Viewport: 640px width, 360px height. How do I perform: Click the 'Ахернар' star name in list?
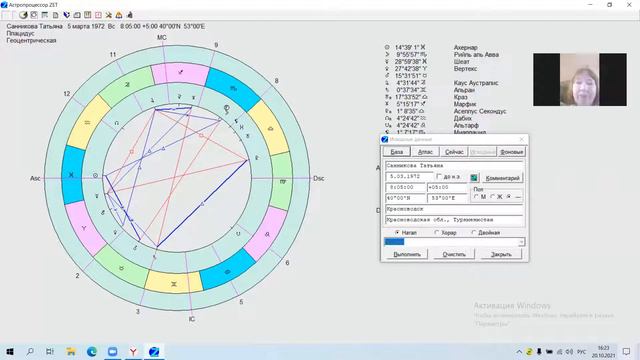coord(465,47)
